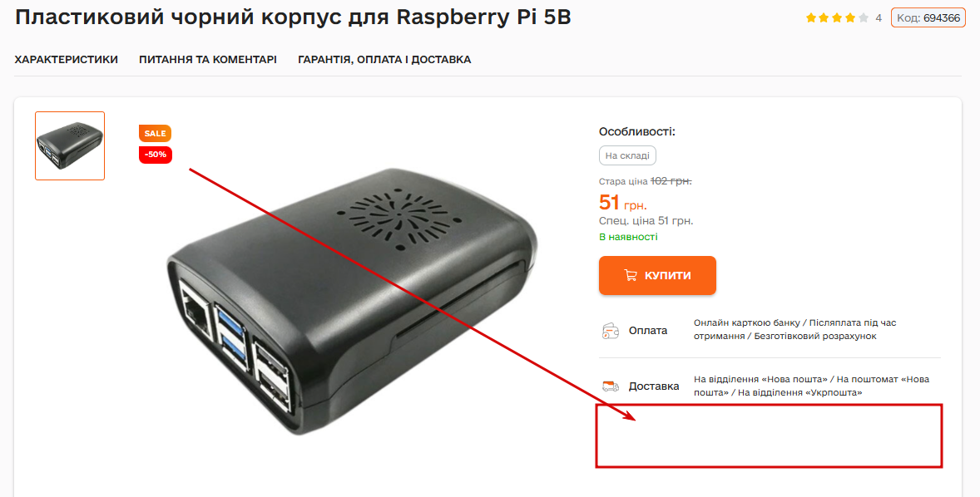Click the Оплата label
This screenshot has width=980, height=497.
tap(648, 331)
